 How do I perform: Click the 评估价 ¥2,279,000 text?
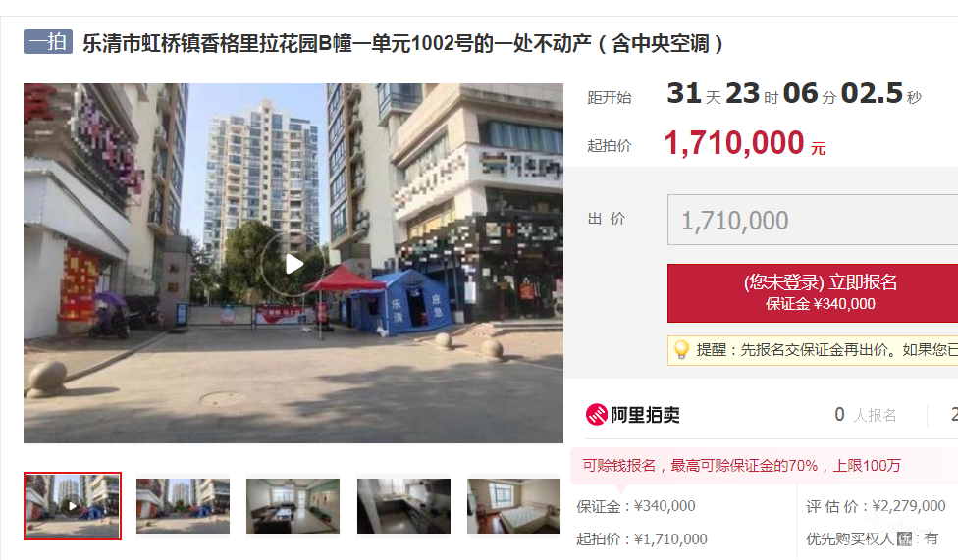click(876, 506)
